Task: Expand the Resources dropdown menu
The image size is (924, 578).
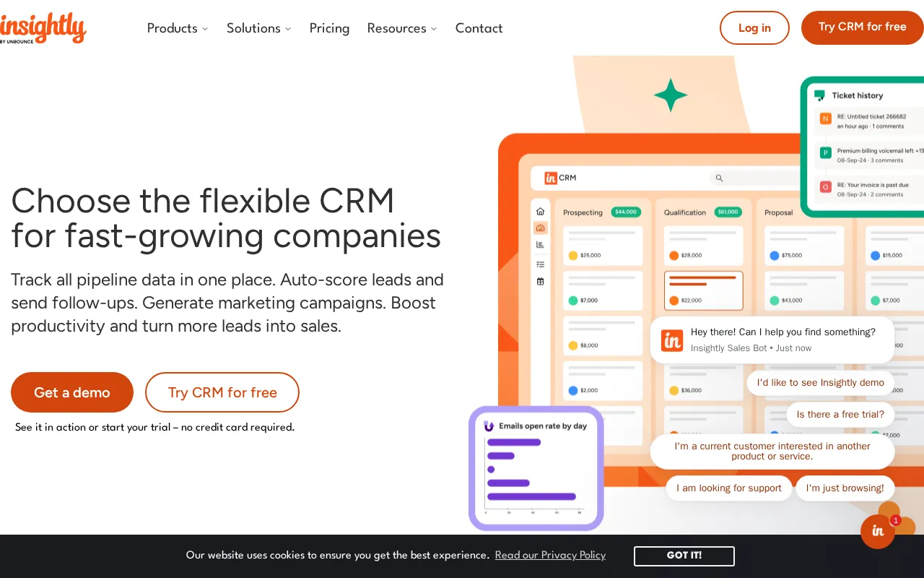Action: 402,28
